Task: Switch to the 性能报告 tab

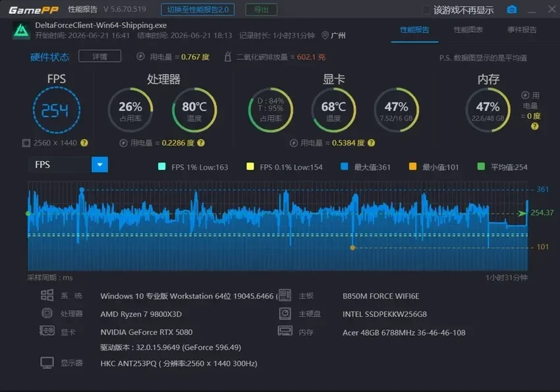Action: tap(414, 30)
